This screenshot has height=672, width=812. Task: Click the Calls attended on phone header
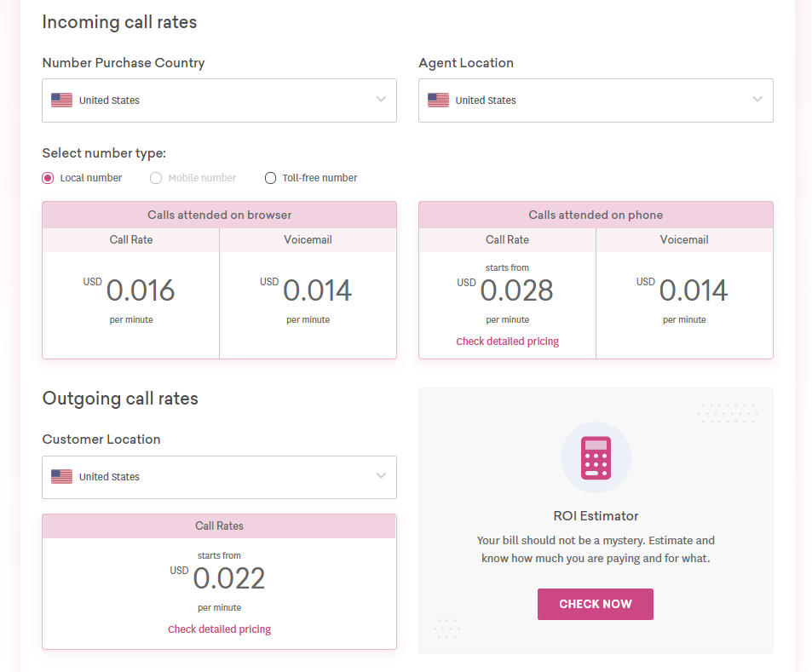(x=596, y=215)
